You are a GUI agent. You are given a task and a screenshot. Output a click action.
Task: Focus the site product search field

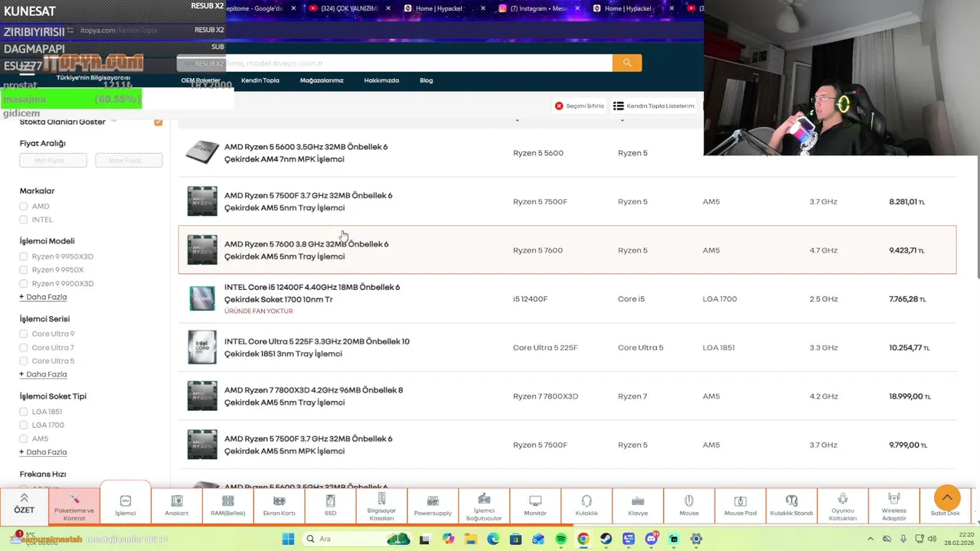[x=394, y=63]
